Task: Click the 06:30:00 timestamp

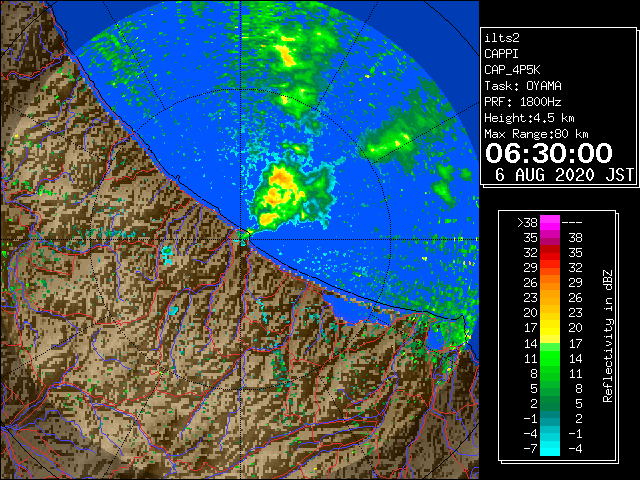Action: pos(549,153)
